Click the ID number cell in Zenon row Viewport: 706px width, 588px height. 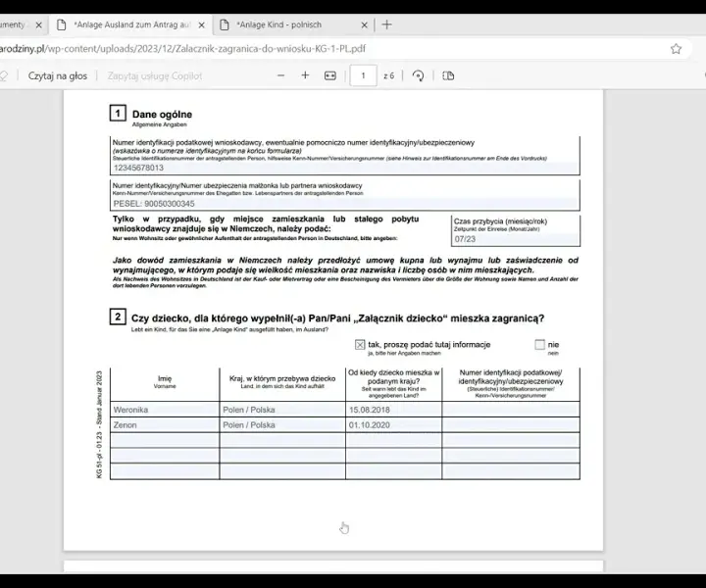click(x=511, y=424)
